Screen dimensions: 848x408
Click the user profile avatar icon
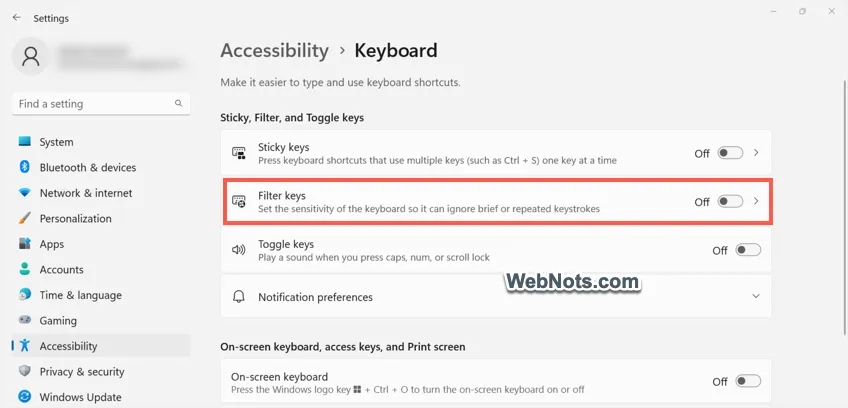point(31,56)
